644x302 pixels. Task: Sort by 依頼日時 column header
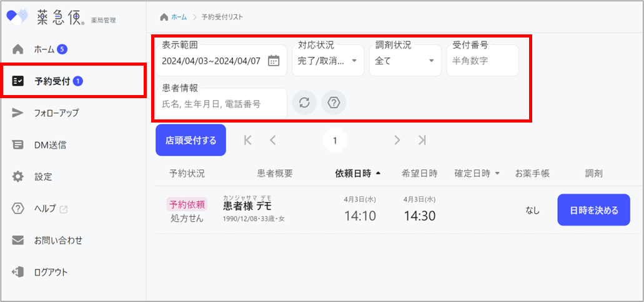[x=357, y=173]
